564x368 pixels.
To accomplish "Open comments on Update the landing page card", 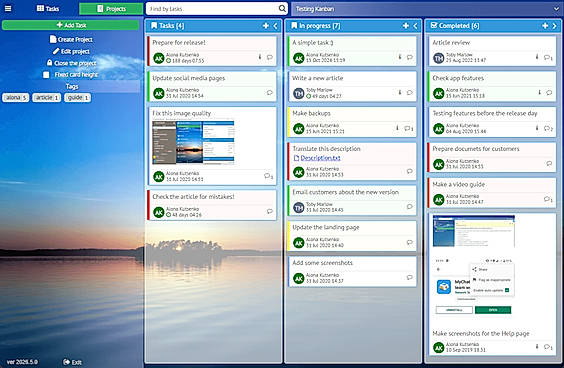I will click(x=410, y=242).
